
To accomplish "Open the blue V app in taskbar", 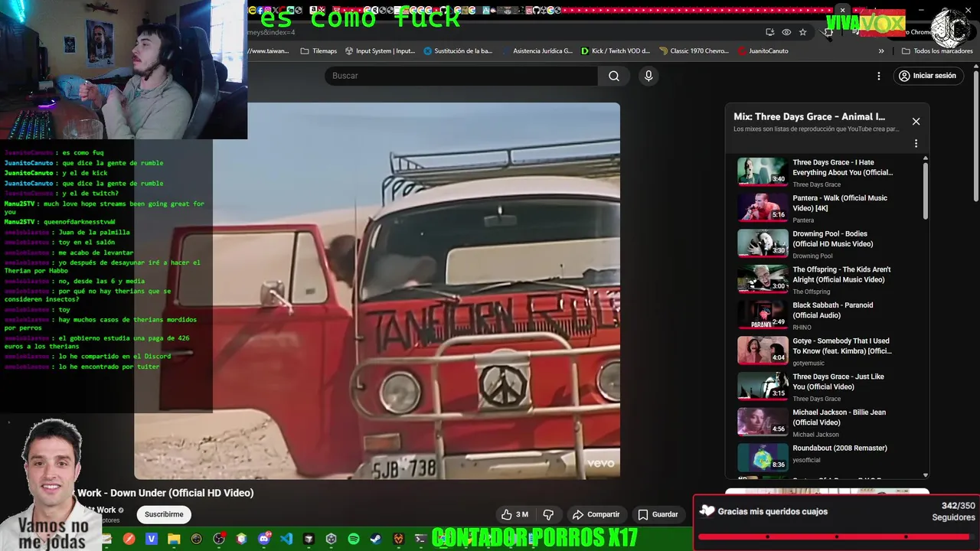I will (x=152, y=540).
